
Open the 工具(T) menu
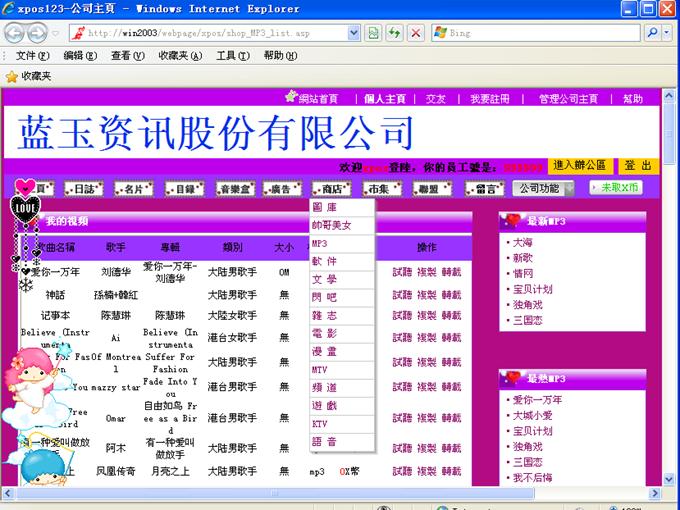coord(232,56)
